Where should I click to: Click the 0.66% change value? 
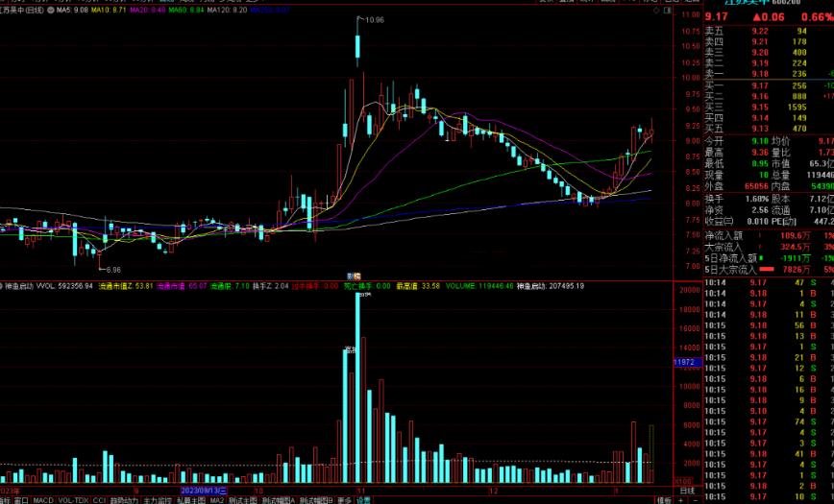coord(818,17)
